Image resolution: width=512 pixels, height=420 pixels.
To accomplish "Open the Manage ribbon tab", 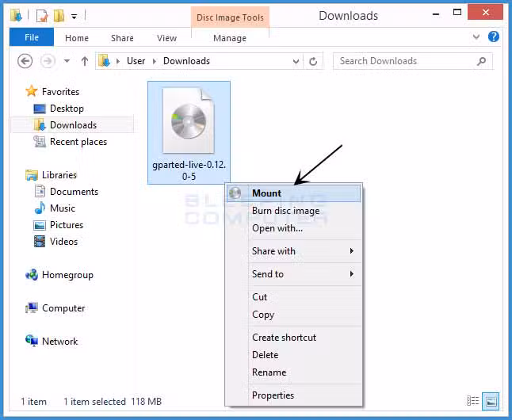I will 230,38.
